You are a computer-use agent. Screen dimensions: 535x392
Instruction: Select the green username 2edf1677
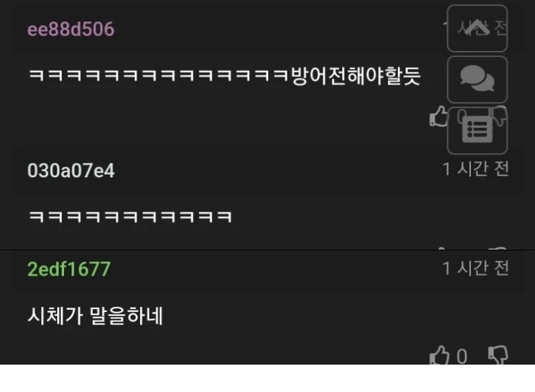click(69, 269)
